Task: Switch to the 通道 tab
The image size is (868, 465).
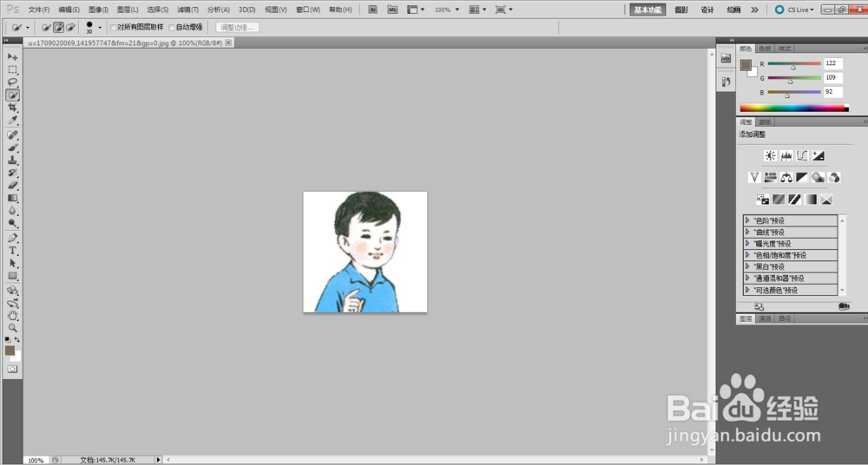Action: (765, 318)
